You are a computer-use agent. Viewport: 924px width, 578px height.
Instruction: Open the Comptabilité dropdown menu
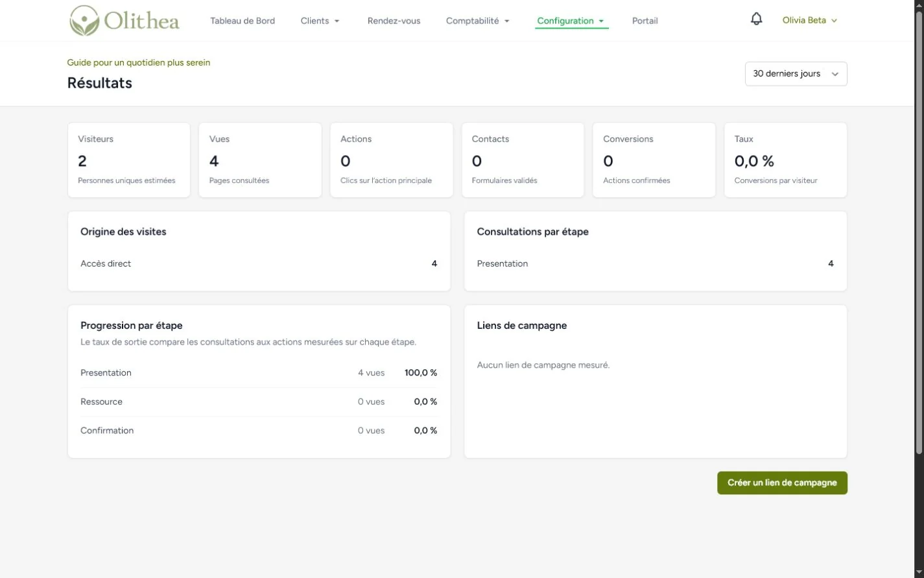coord(478,21)
